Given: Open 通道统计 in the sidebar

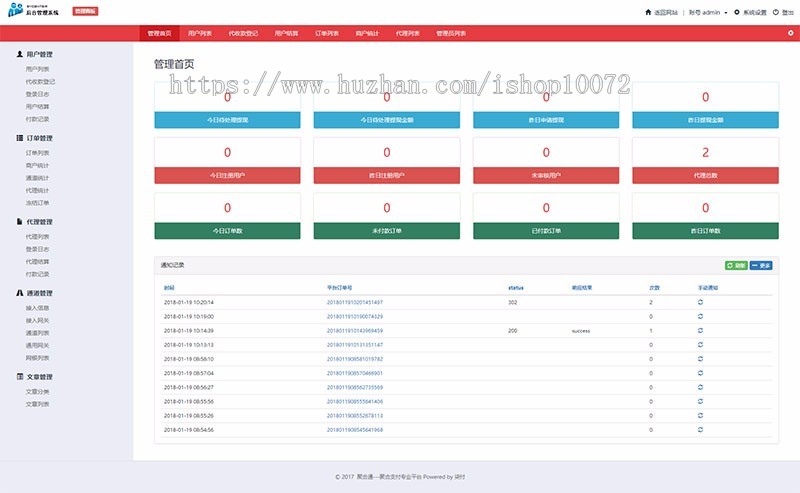Looking at the screenshot, I should click(x=37, y=178).
